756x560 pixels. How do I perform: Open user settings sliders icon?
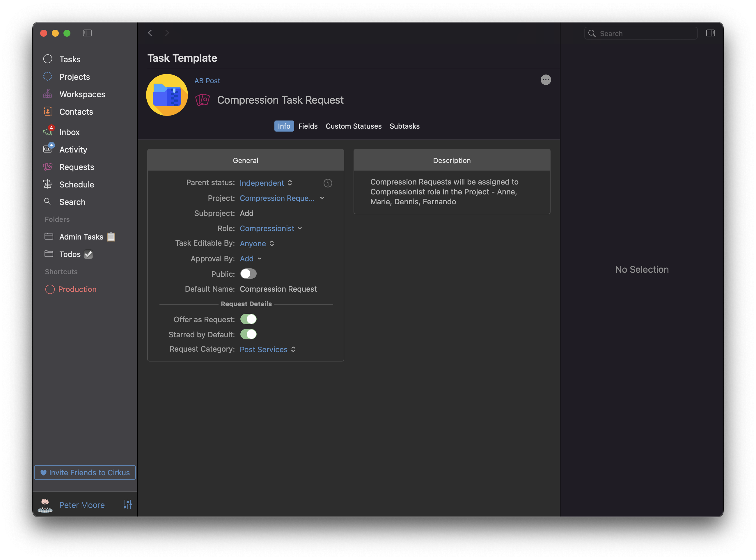point(128,504)
